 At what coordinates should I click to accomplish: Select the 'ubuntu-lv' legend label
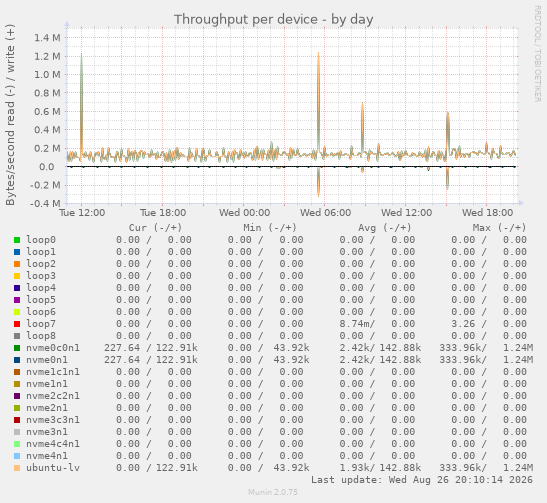click(53, 468)
